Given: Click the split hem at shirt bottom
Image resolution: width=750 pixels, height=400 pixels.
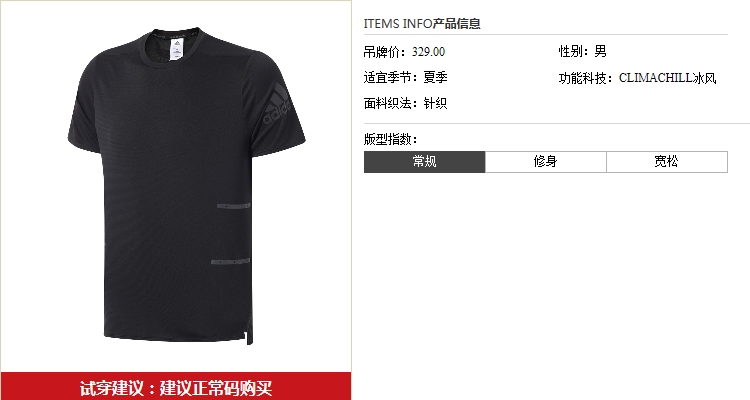Looking at the screenshot, I should point(249,333).
